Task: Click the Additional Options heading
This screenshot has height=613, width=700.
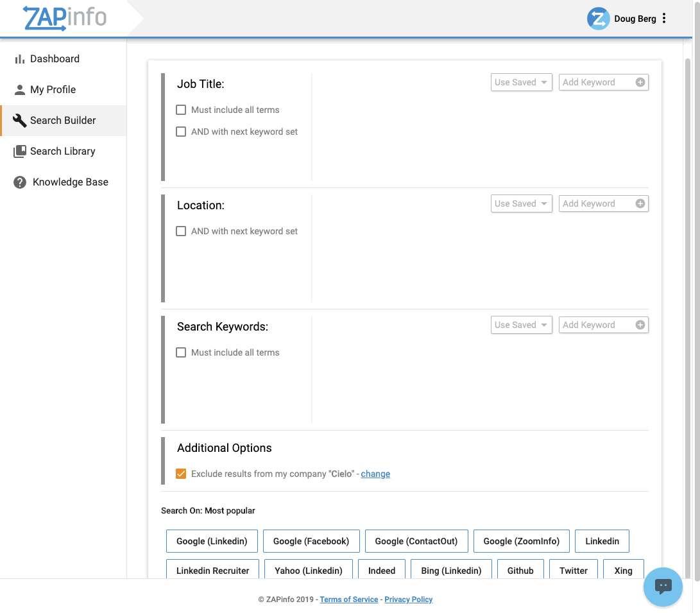Action: [224, 448]
